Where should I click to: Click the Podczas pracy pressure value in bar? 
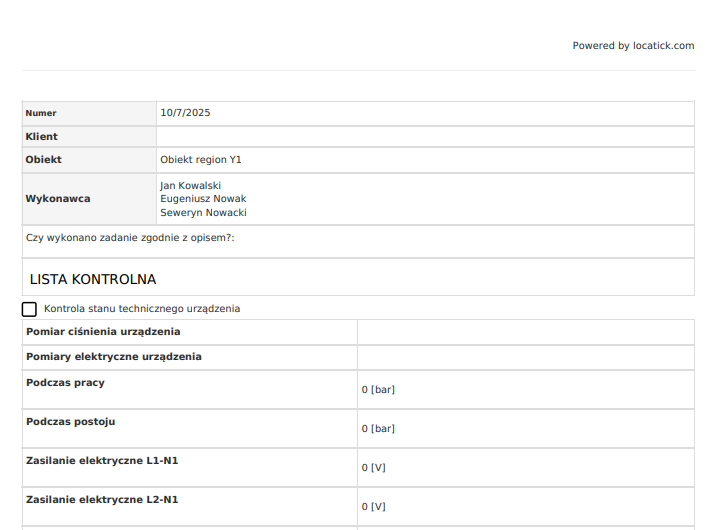[378, 389]
